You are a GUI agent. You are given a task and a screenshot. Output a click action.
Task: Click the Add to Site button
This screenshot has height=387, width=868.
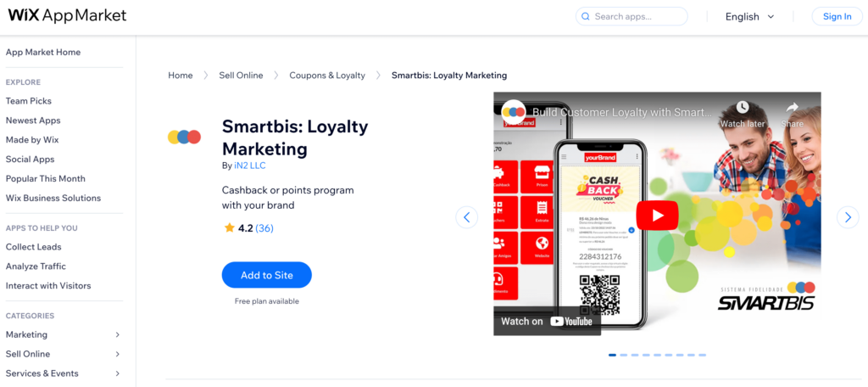267,275
